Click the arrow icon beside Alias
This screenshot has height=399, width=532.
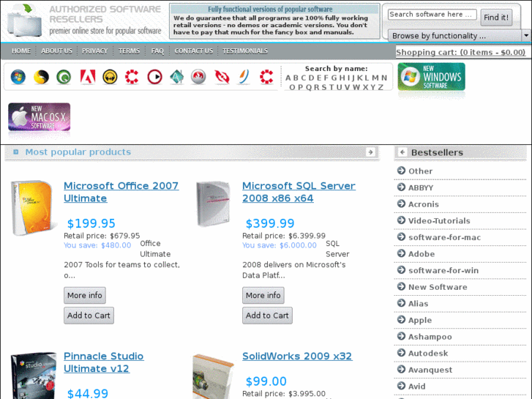pyautogui.click(x=401, y=303)
